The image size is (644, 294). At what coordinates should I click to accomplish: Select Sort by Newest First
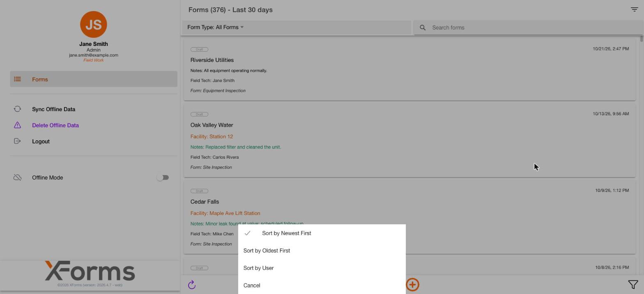[x=322, y=233]
